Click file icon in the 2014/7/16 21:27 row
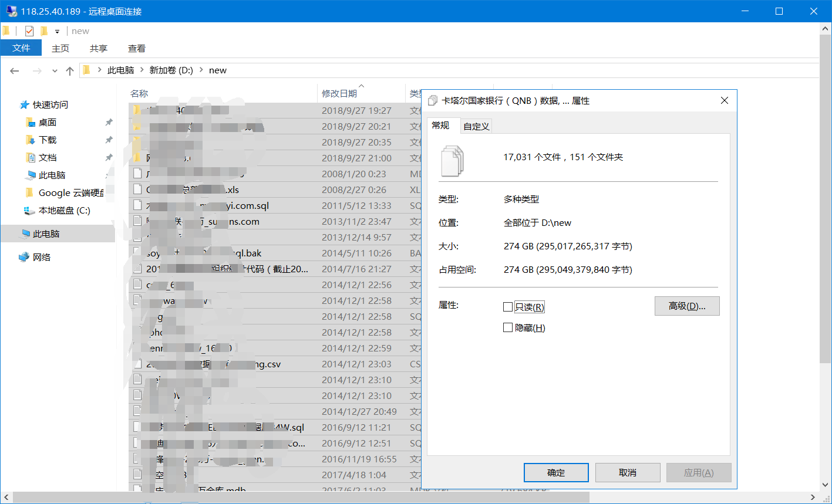The width and height of the screenshot is (832, 504). [137, 269]
